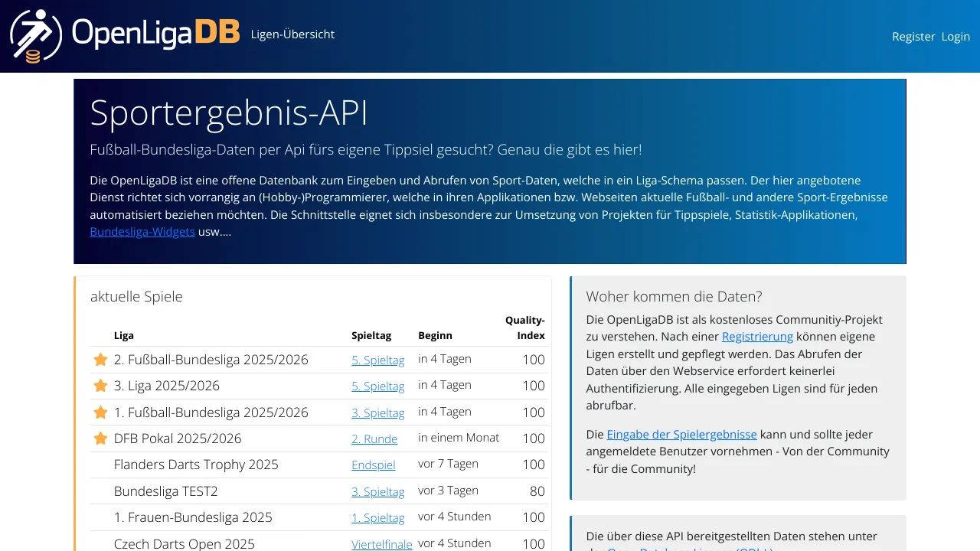Click the OpenLigaDB soccer player logo

36,36
